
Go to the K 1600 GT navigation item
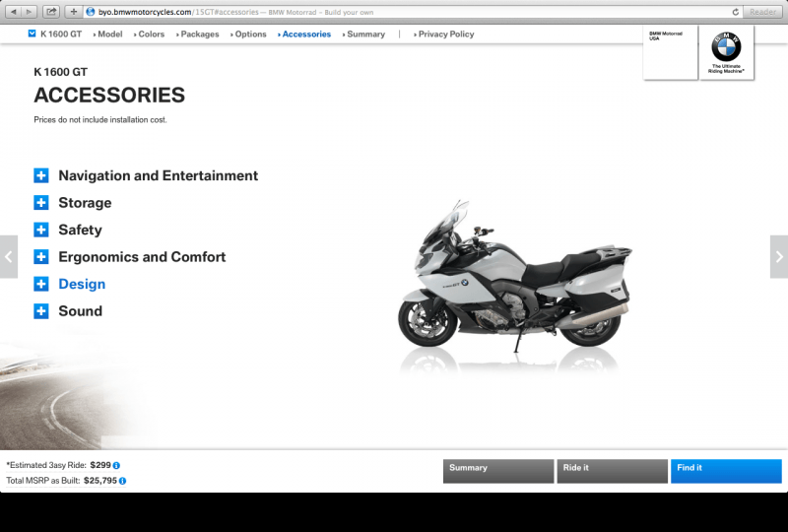click(61, 34)
